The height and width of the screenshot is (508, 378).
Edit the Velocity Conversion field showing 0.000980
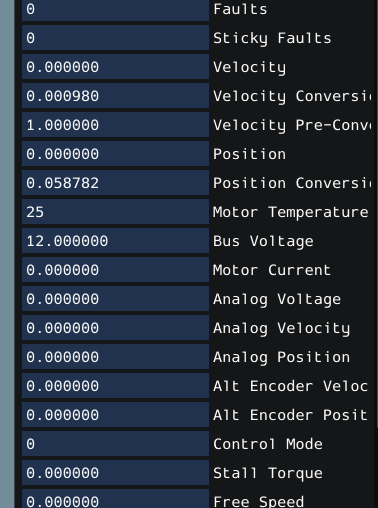pyautogui.click(x=115, y=96)
